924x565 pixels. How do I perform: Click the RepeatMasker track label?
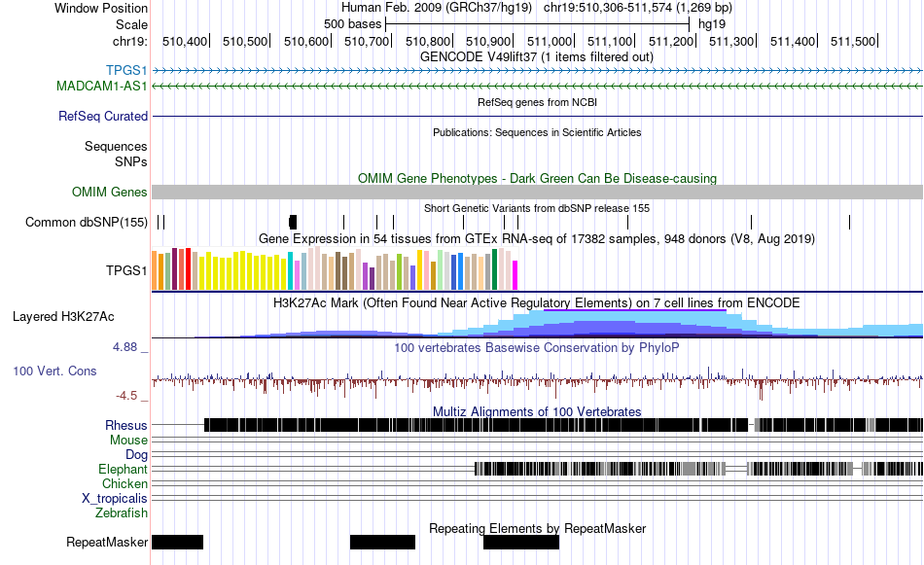pyautogui.click(x=107, y=542)
